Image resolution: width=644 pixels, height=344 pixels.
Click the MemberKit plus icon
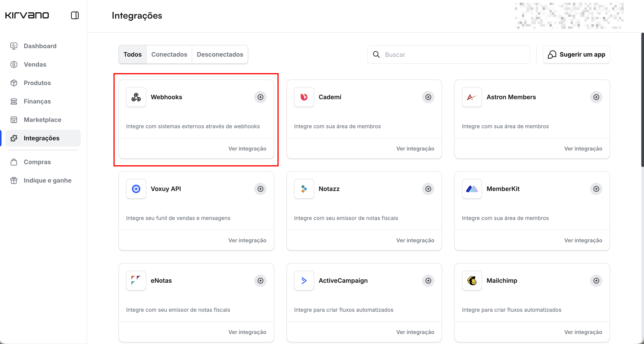point(596,189)
